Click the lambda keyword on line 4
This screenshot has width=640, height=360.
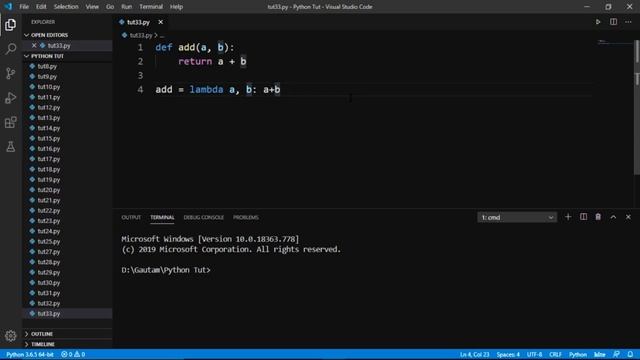point(206,90)
